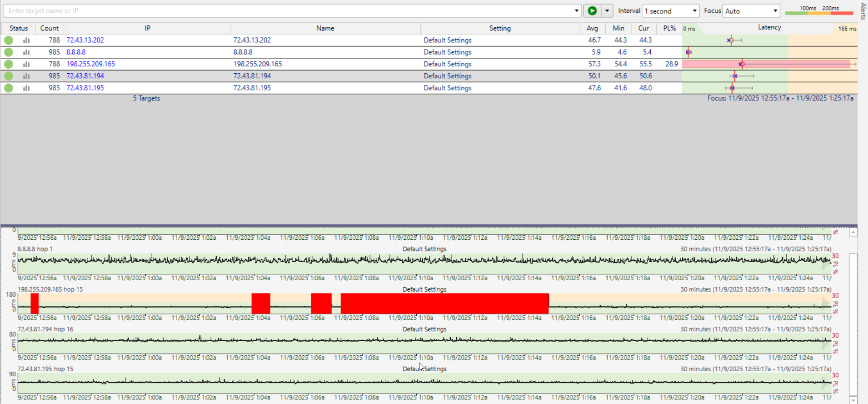Open the 198.255.209.165 IP link
The width and height of the screenshot is (868, 404).
point(90,64)
